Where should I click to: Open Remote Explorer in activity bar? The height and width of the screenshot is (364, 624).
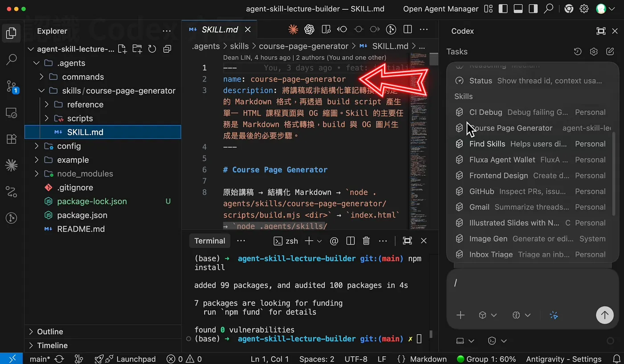tap(12, 112)
